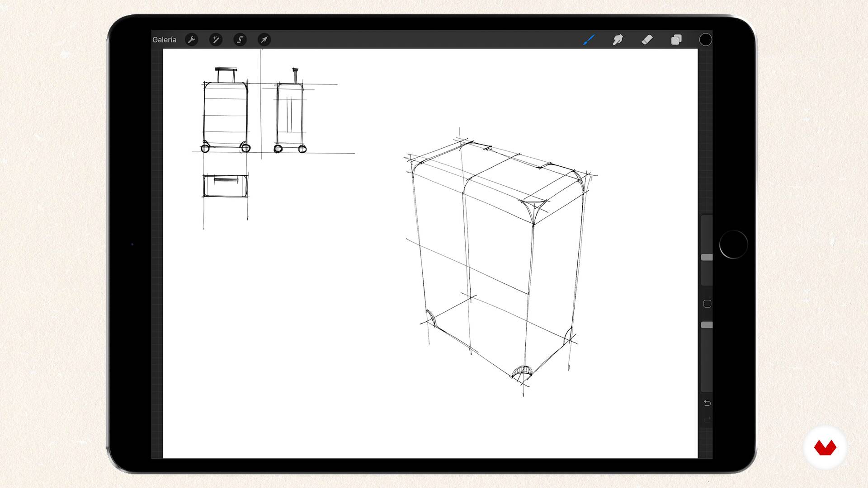The width and height of the screenshot is (868, 488).
Task: Tap the square modify button in sidebar
Action: click(708, 304)
